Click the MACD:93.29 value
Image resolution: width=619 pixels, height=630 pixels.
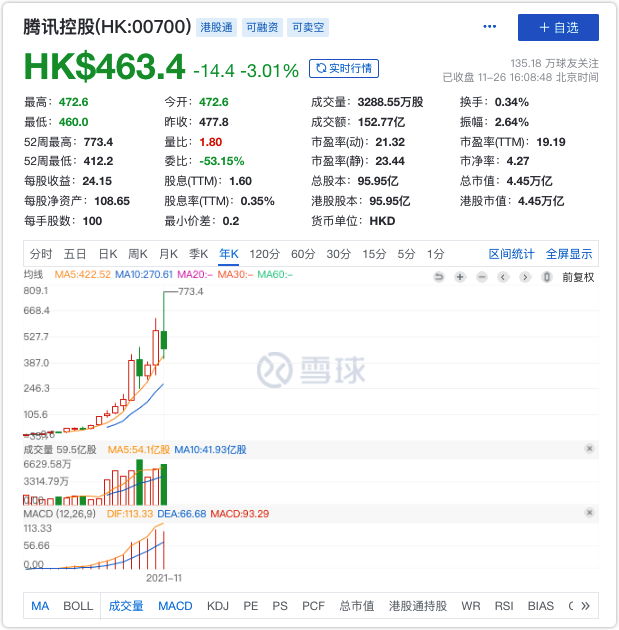tap(239, 513)
